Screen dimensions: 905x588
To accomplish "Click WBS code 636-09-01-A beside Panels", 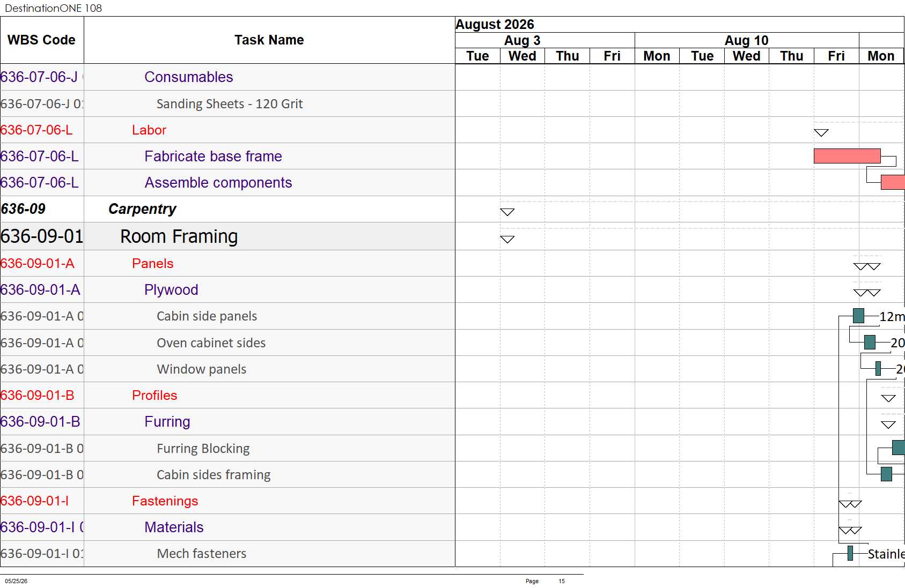I will click(x=37, y=264).
